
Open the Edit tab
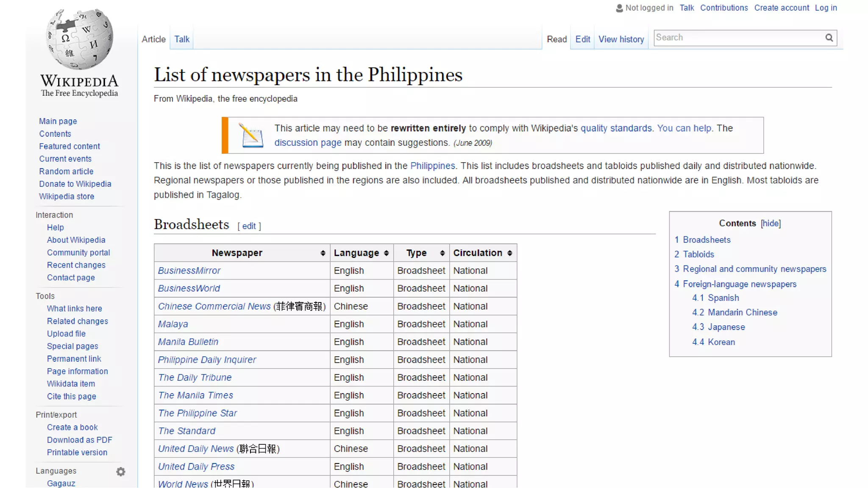582,39
